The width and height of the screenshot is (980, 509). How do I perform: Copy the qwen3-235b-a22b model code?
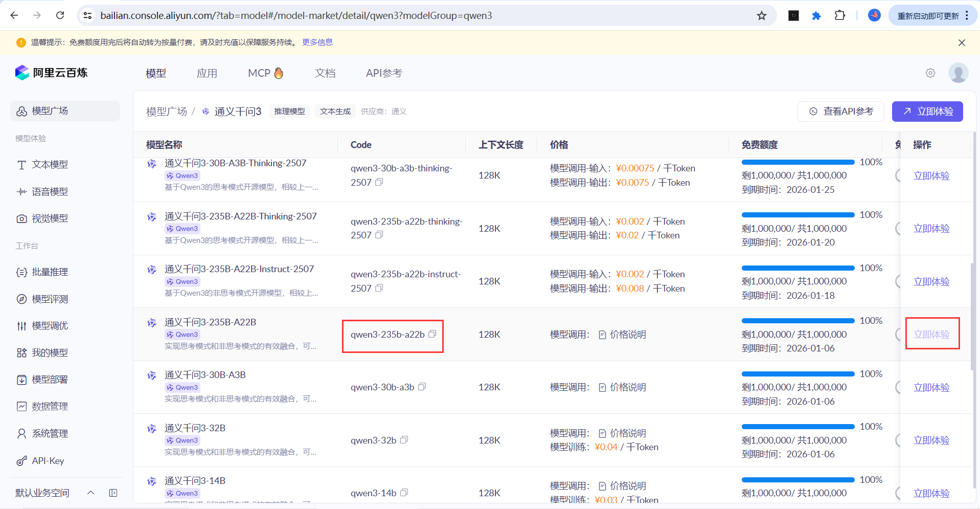[x=432, y=334]
